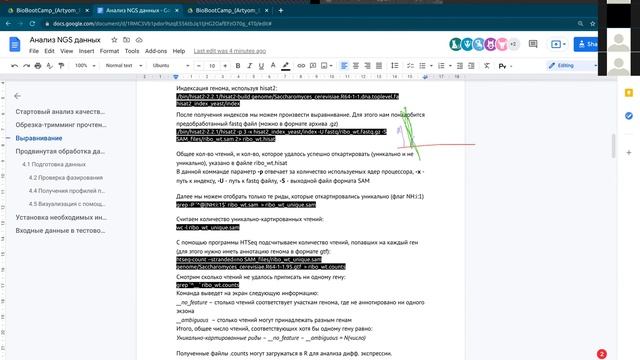Show the +2 additional collaborators
The image size is (640, 360).
(x=513, y=44)
